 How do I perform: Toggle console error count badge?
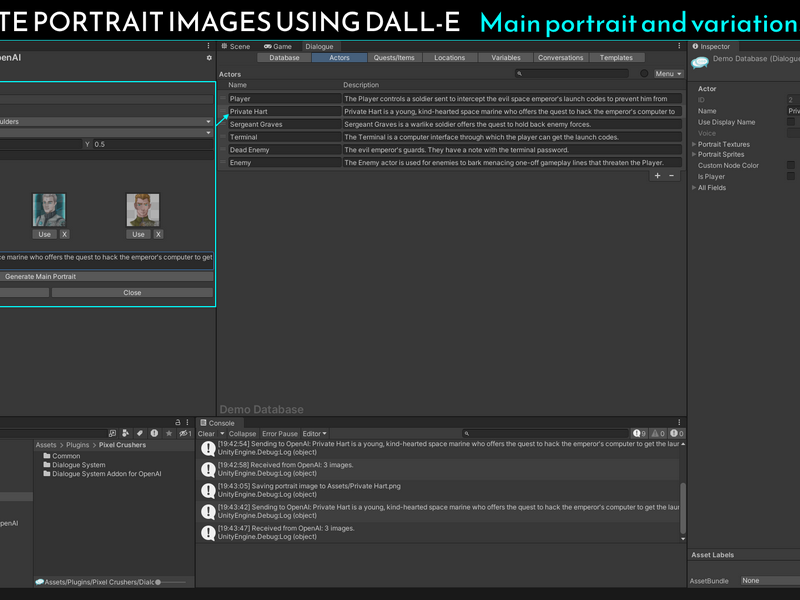677,434
